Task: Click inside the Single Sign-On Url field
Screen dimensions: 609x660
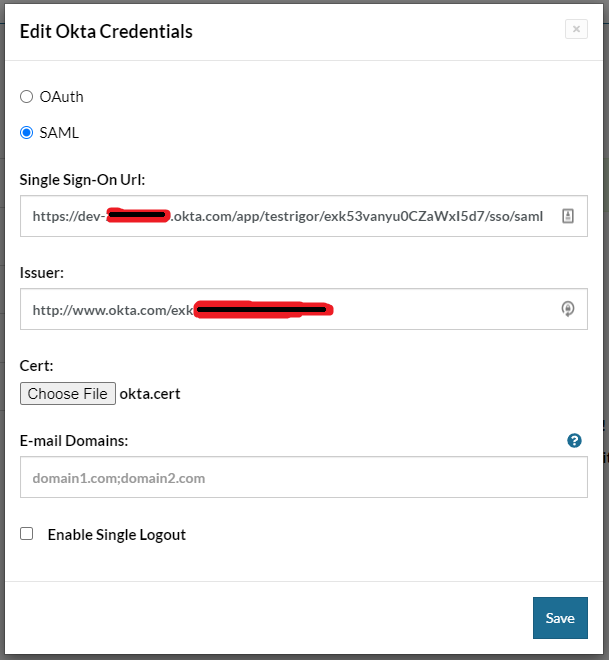Action: pyautogui.click(x=290, y=216)
